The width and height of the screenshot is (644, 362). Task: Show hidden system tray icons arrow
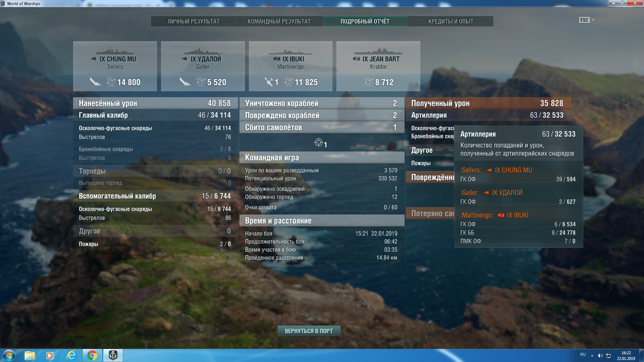click(x=592, y=356)
